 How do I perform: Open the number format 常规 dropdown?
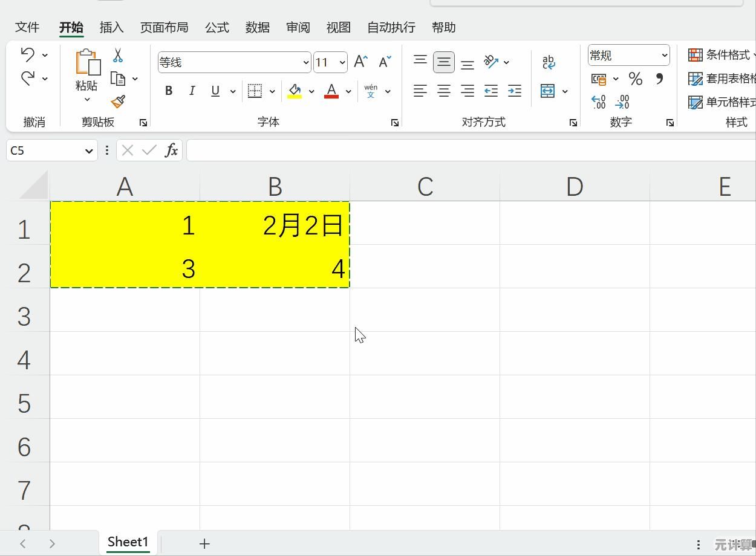coord(664,56)
